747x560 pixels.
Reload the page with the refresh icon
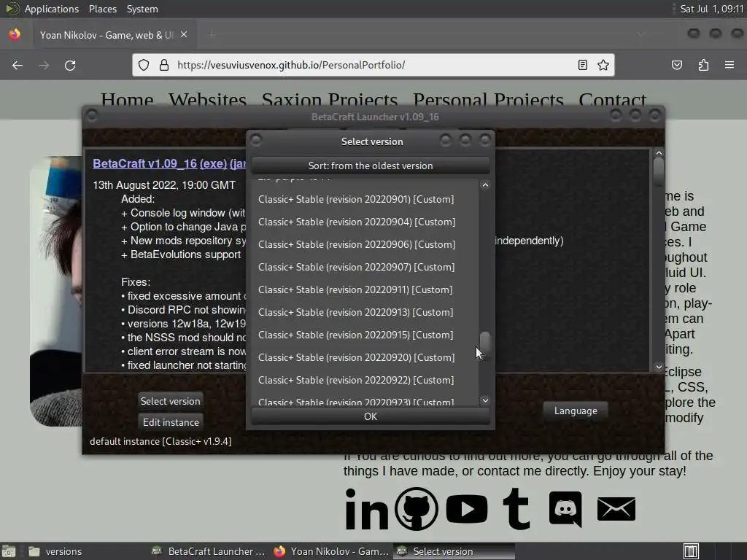point(70,65)
